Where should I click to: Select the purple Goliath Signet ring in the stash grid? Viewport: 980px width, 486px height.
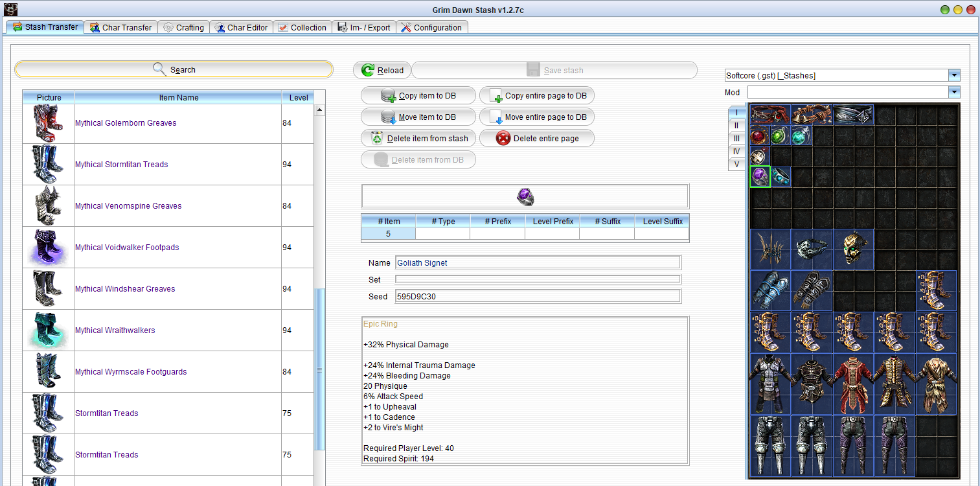[x=760, y=176]
